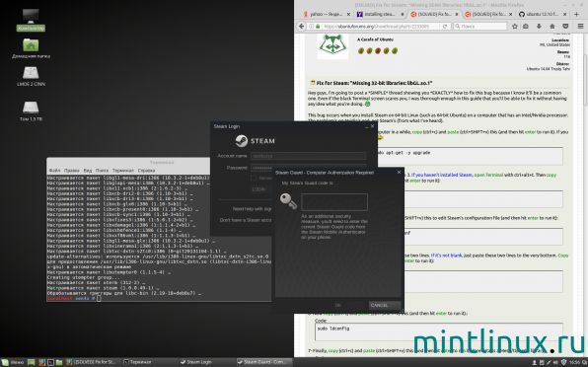Click the Pocket icon in Firefox toolbar

[565, 27]
